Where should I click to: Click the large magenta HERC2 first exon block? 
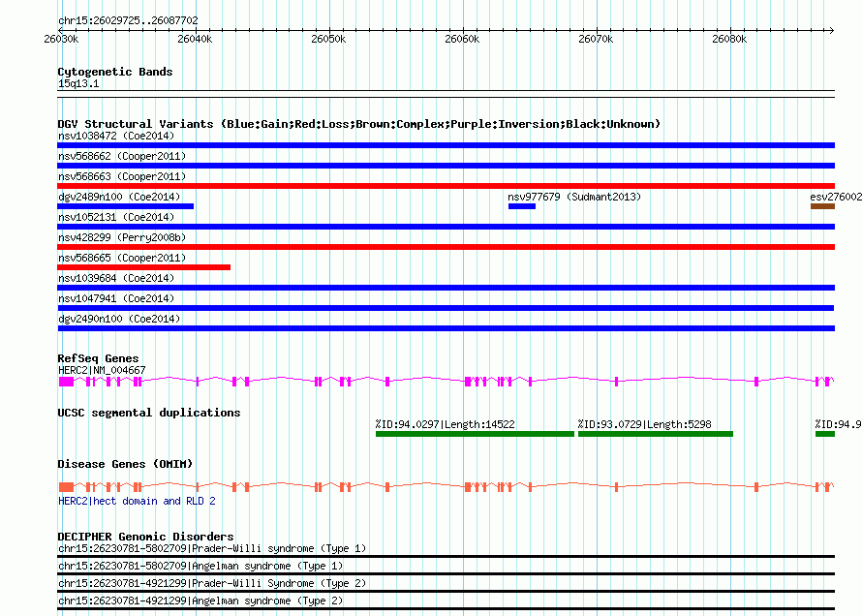point(67,382)
